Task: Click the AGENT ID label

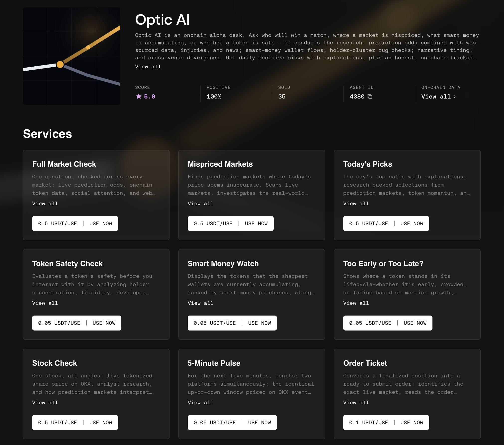Action: click(361, 87)
